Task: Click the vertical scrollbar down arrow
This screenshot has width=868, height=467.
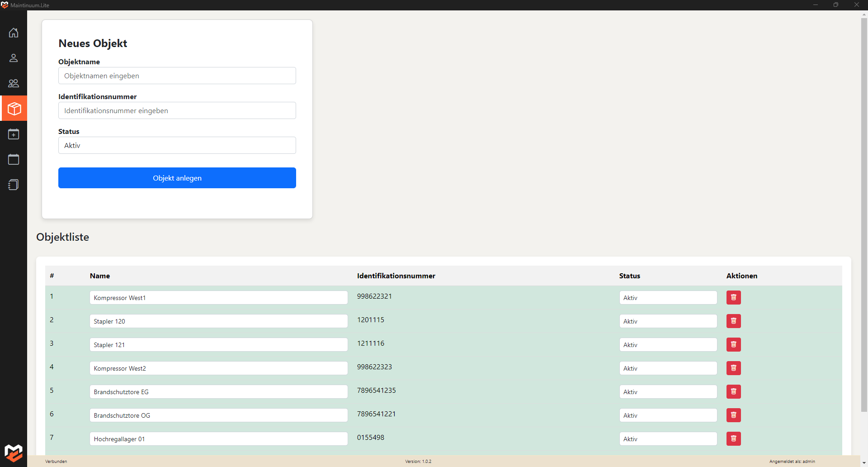Action: pyautogui.click(x=864, y=463)
